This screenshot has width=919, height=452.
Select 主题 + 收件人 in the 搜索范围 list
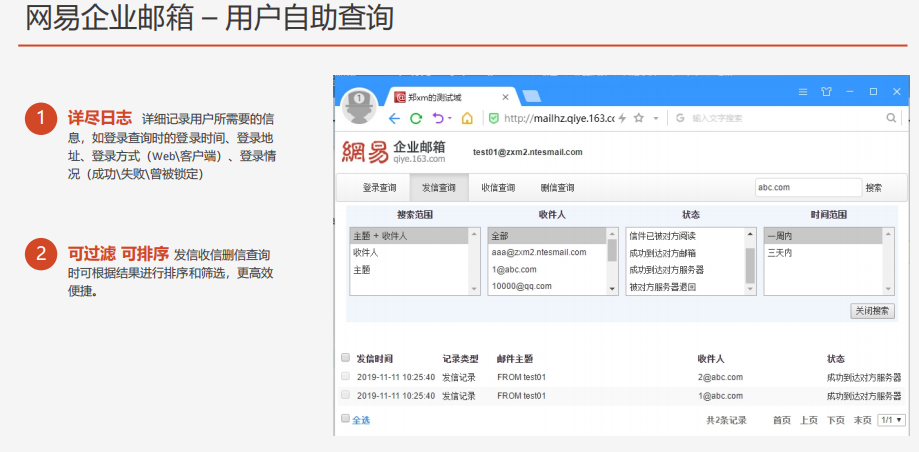(x=410, y=236)
